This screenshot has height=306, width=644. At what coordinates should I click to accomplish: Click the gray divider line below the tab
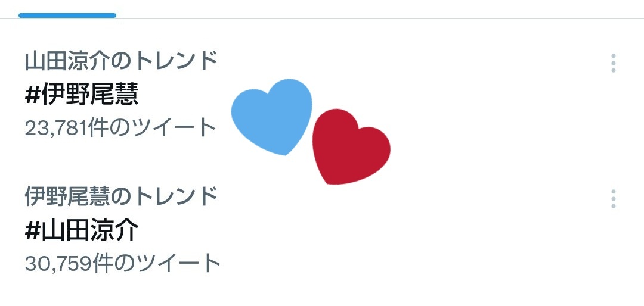pos(322,18)
